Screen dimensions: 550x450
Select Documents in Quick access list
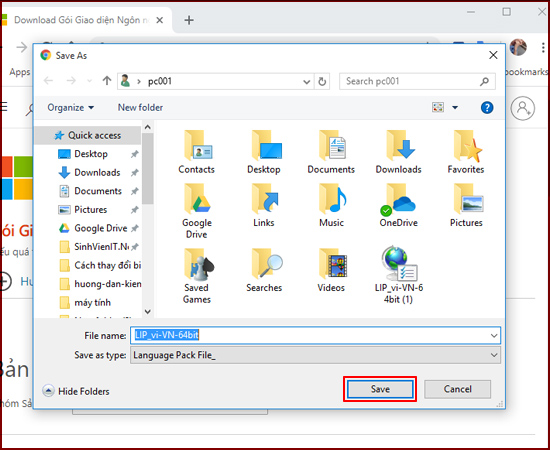pyautogui.click(x=98, y=191)
